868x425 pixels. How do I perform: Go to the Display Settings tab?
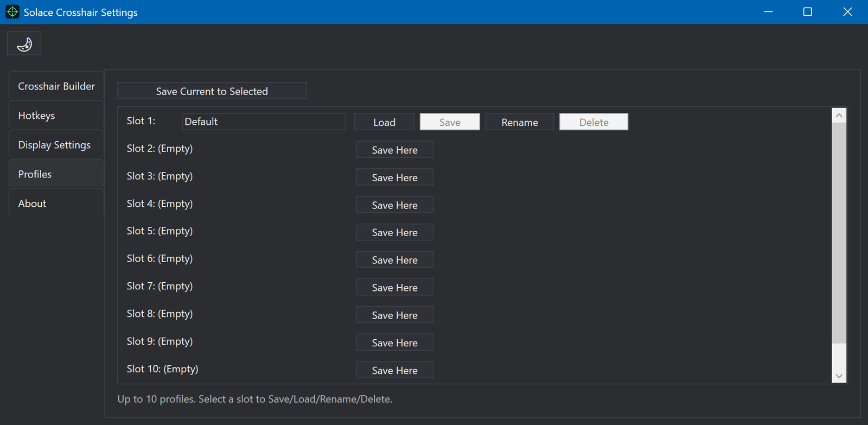pyautogui.click(x=56, y=144)
